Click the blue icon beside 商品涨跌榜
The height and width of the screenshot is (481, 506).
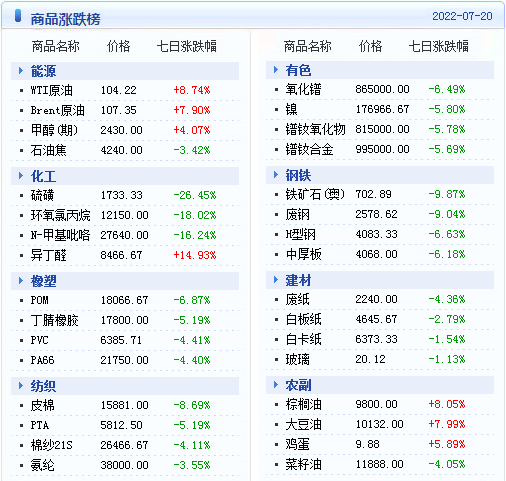18,16
